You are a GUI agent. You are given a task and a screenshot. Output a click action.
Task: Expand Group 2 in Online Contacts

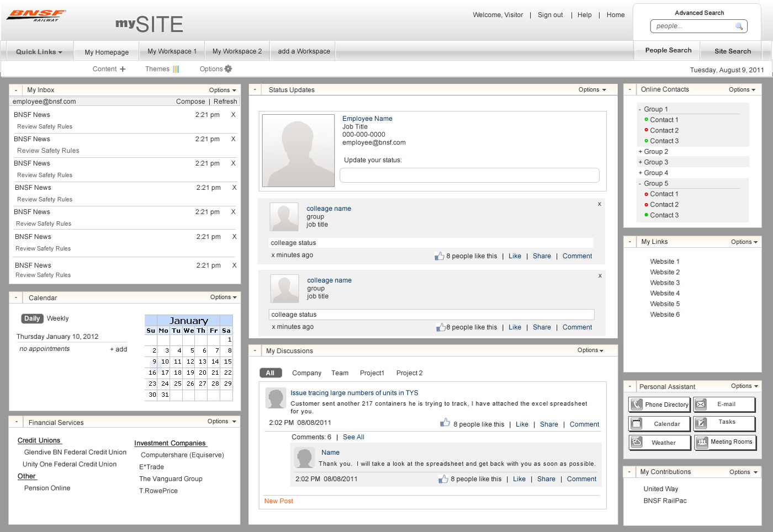coord(640,152)
